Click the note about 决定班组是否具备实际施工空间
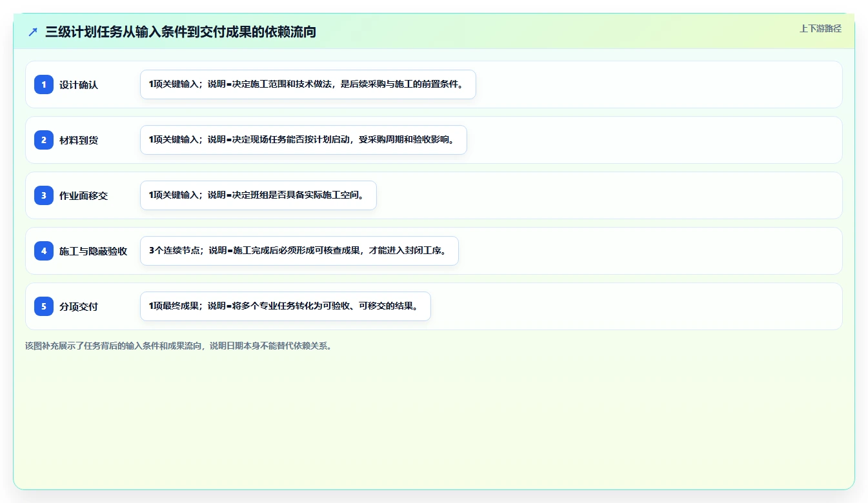Image resolution: width=868 pixels, height=503 pixels. pyautogui.click(x=258, y=195)
